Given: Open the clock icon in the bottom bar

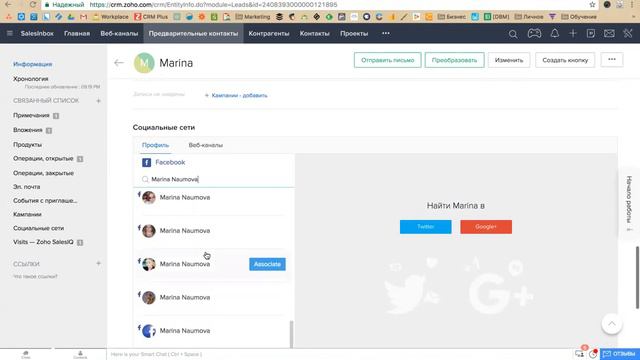Looking at the screenshot, I should point(593,354).
